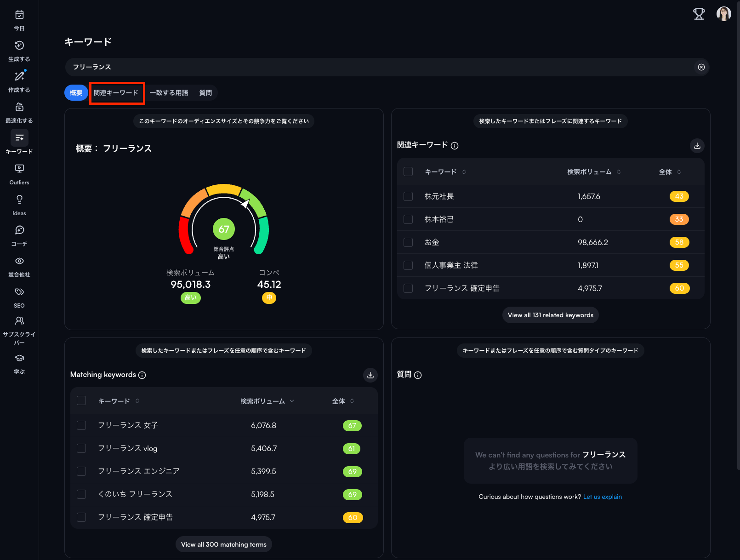Click the score 67 gauge center

[x=224, y=229]
